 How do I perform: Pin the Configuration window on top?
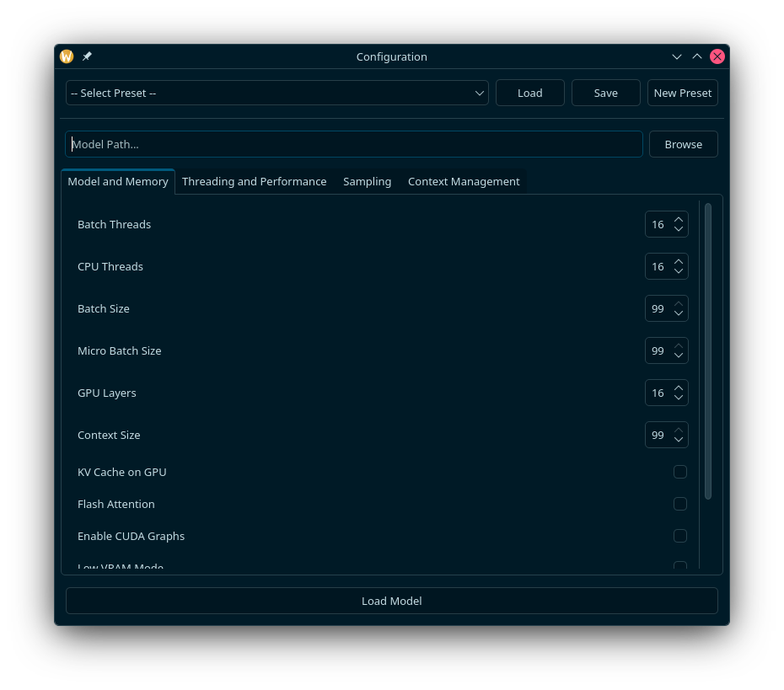coord(87,56)
